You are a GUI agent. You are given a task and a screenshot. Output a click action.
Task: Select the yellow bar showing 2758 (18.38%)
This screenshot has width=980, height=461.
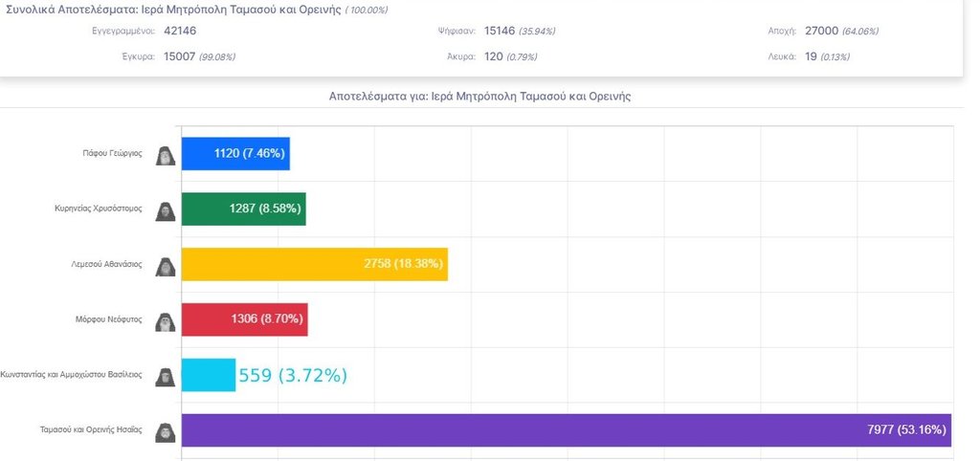point(314,264)
